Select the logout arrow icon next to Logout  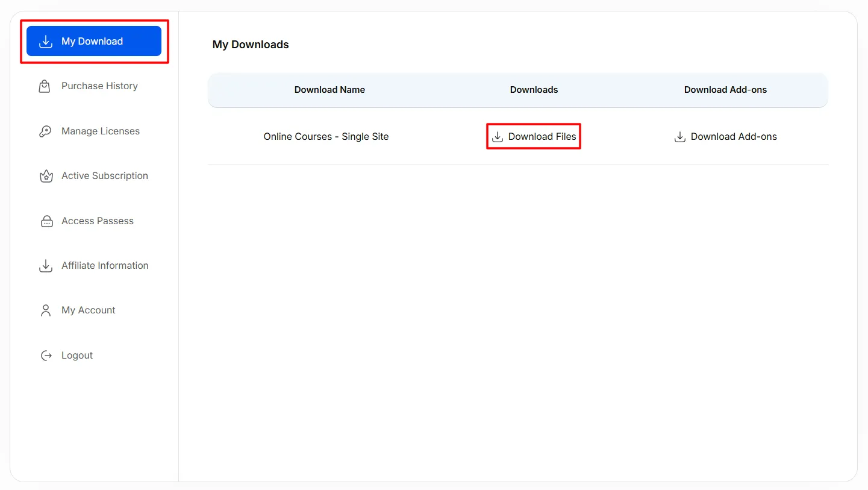45,355
